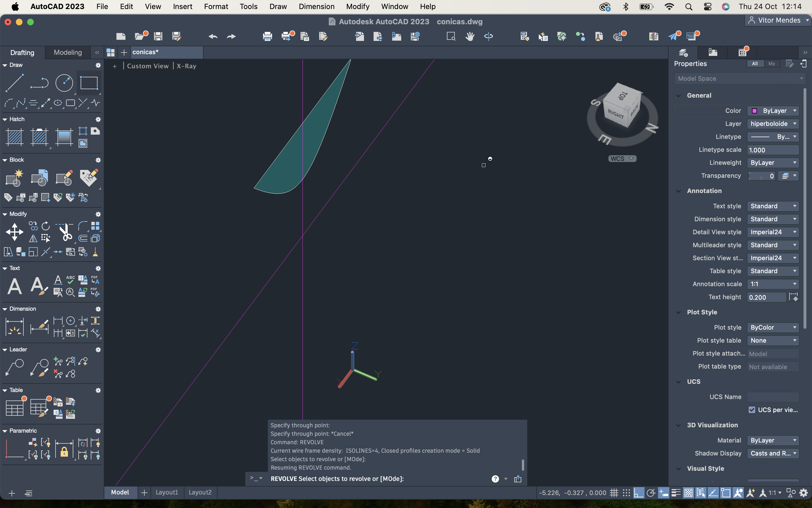
Task: Open the Color ByLayer dropdown
Action: (773, 111)
